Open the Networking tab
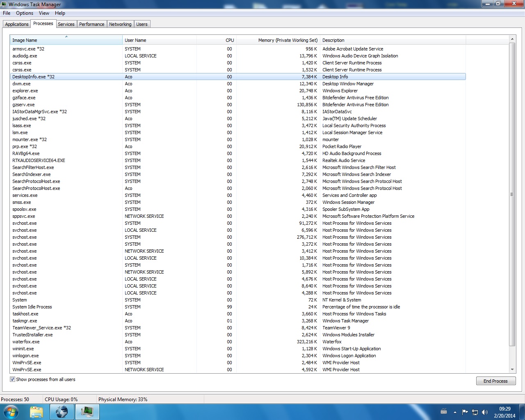The image size is (525, 420). pos(120,24)
